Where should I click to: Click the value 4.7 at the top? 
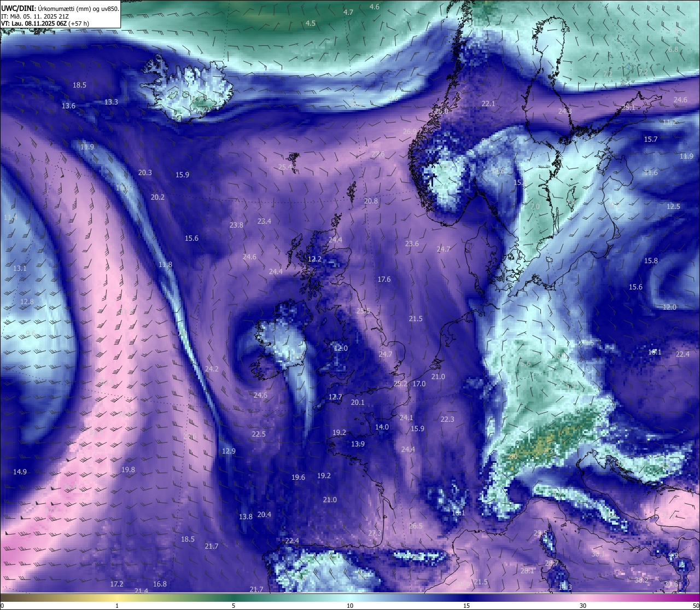pos(348,12)
